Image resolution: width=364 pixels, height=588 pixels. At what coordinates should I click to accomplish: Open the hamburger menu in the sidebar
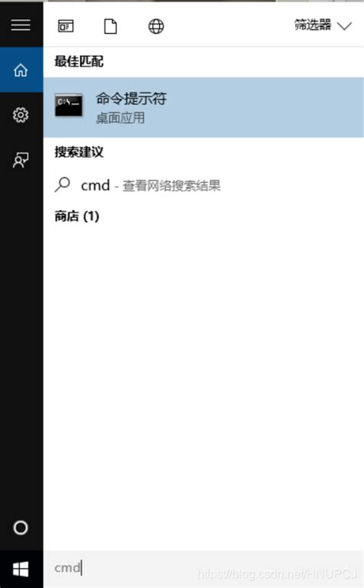tap(21, 25)
